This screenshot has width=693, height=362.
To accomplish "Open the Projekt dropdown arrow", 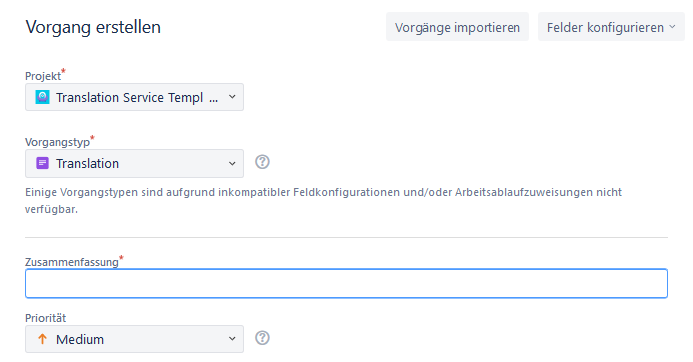I will point(232,97).
